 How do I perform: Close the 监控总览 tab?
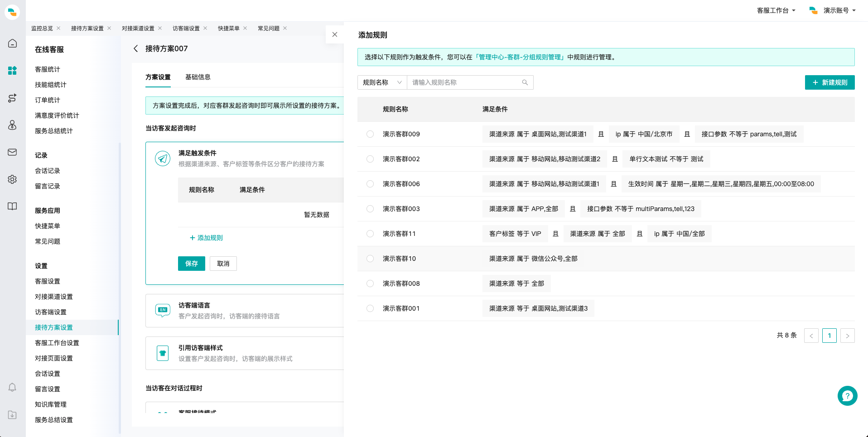pyautogui.click(x=58, y=28)
